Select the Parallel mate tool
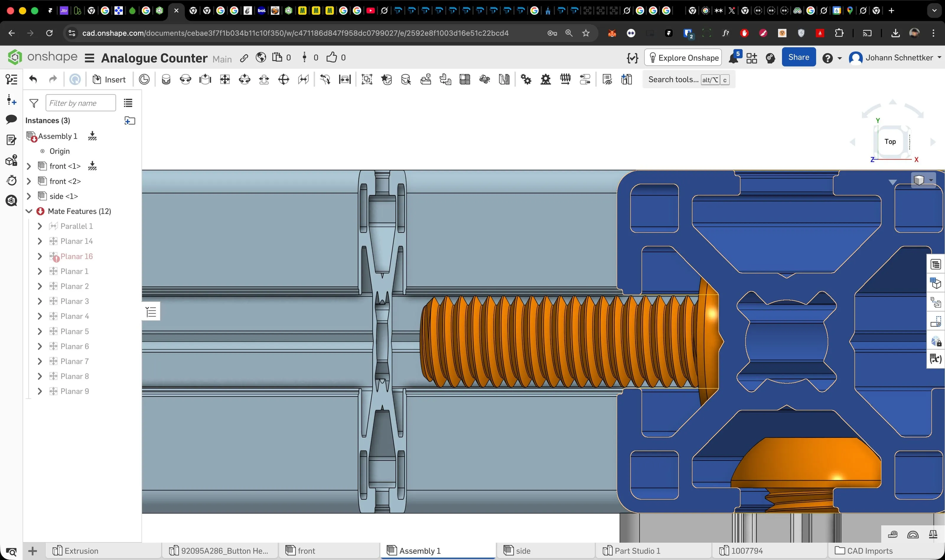This screenshot has height=560, width=945. click(303, 80)
